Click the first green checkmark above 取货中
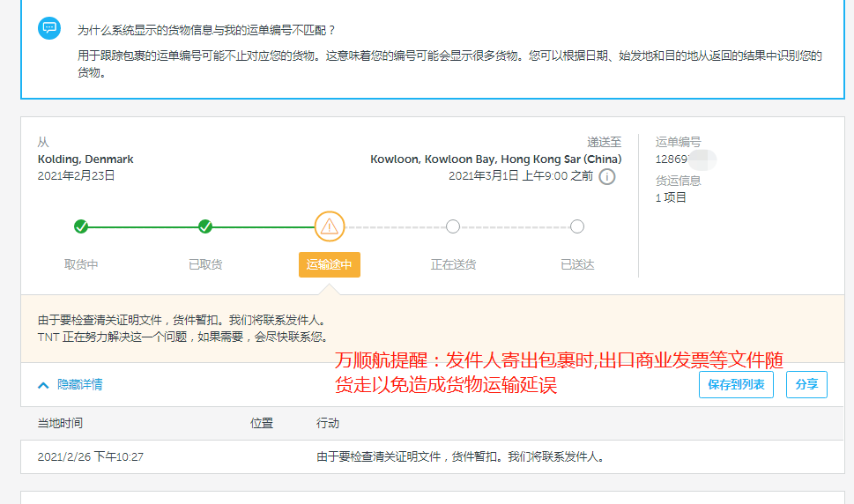This screenshot has height=504, width=854. (x=81, y=226)
